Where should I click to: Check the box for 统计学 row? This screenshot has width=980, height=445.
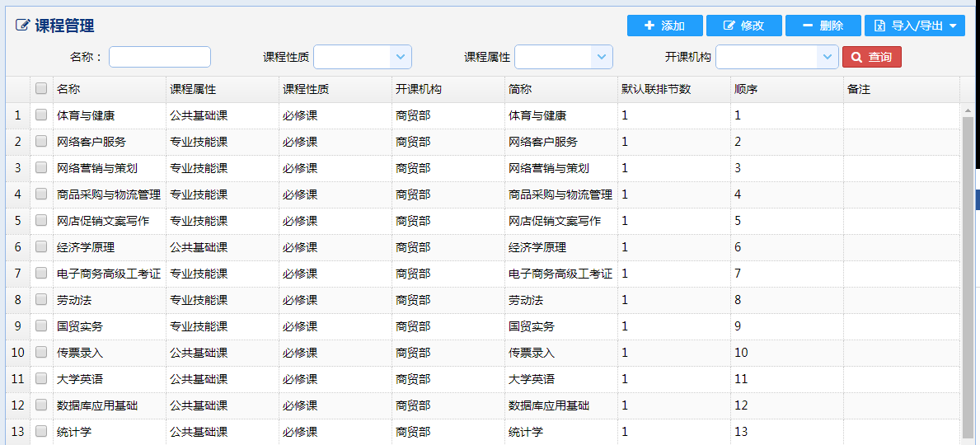coord(41,431)
